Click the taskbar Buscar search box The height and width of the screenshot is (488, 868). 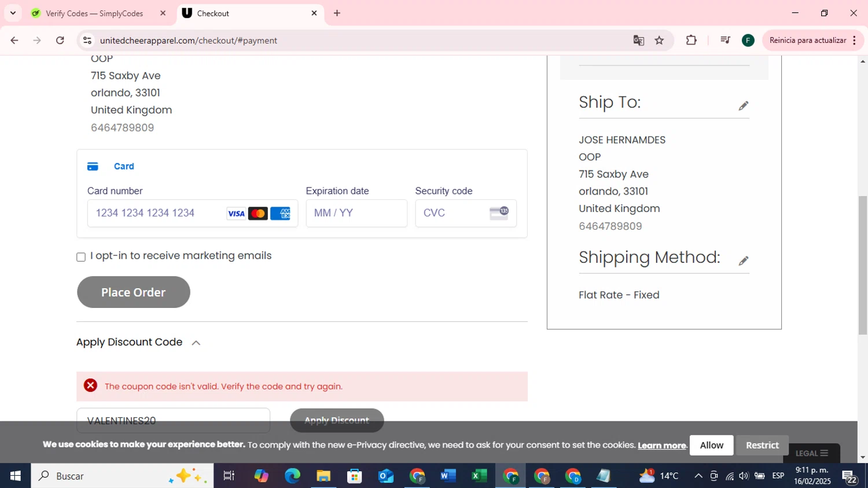click(122, 476)
